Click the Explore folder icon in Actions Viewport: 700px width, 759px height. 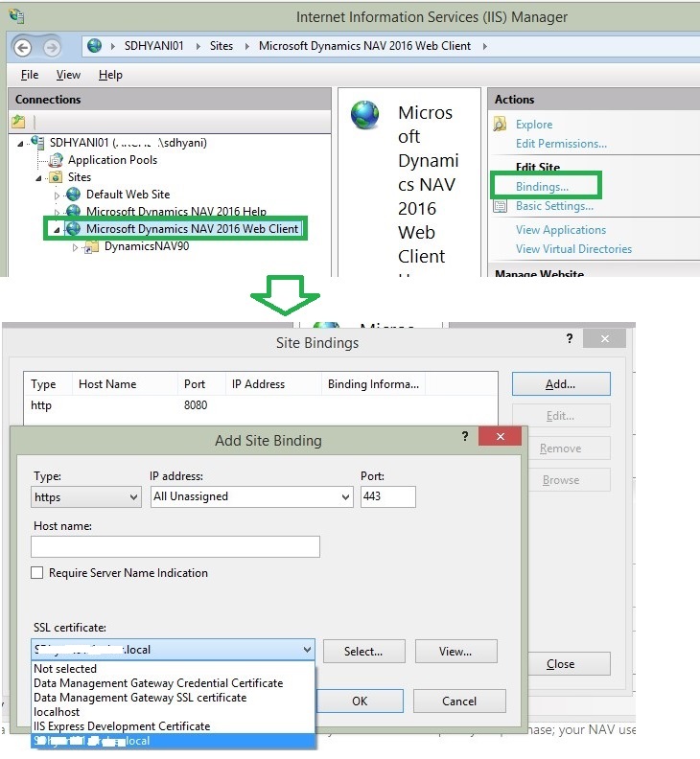coord(500,124)
